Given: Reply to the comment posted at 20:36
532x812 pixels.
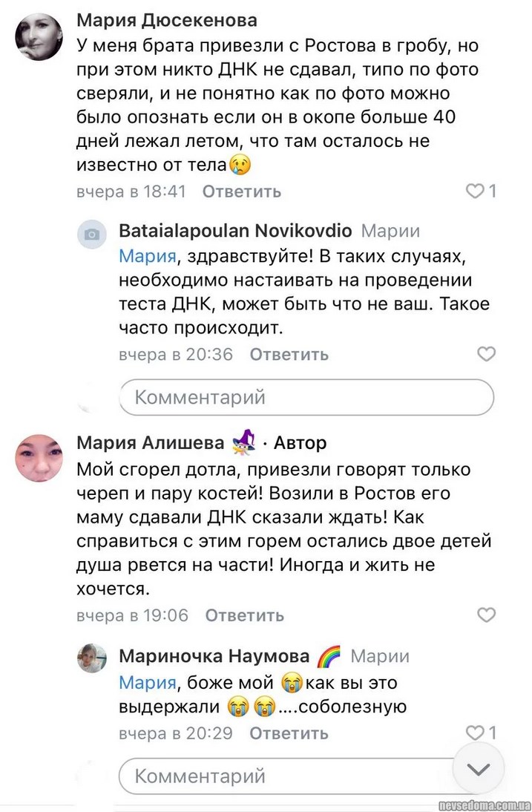Looking at the screenshot, I should 289,354.
